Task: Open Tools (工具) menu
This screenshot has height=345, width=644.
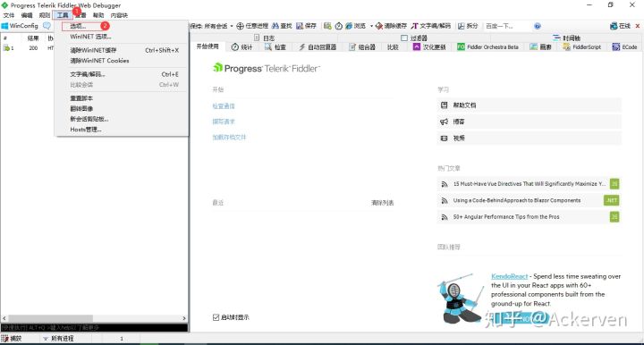Action: pyautogui.click(x=63, y=15)
